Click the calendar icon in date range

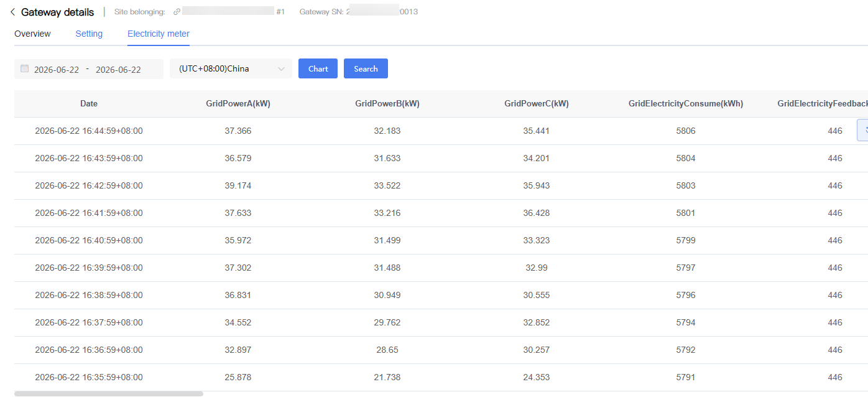click(25, 69)
